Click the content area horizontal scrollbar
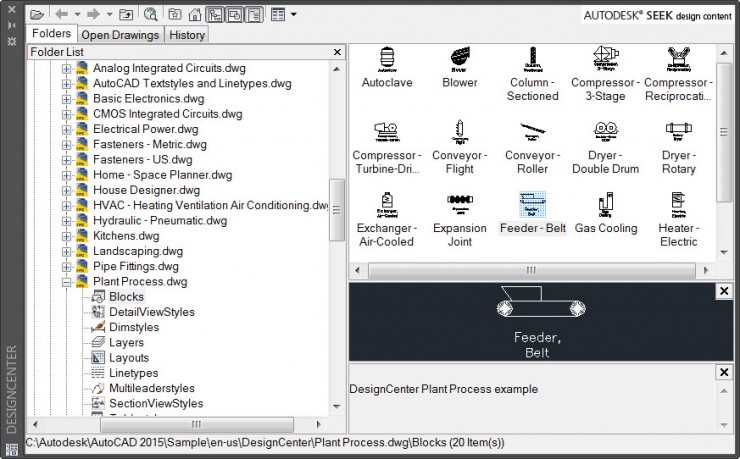The width and height of the screenshot is (740, 459). 531,270
